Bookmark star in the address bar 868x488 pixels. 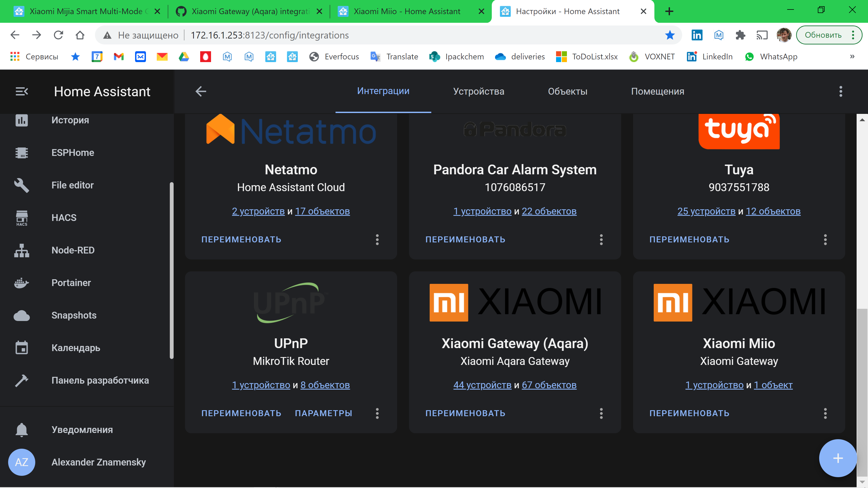(669, 35)
